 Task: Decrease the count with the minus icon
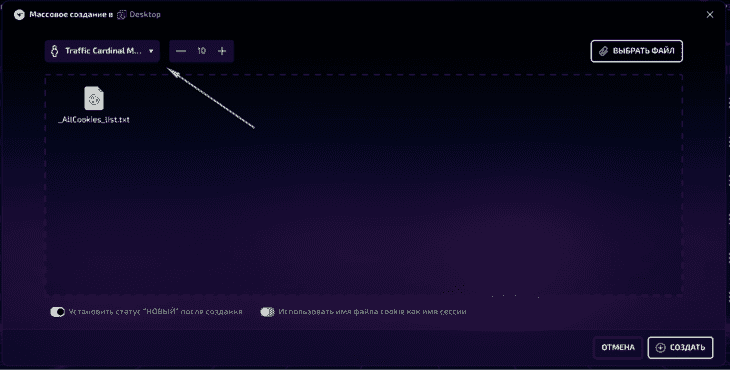[x=181, y=51]
